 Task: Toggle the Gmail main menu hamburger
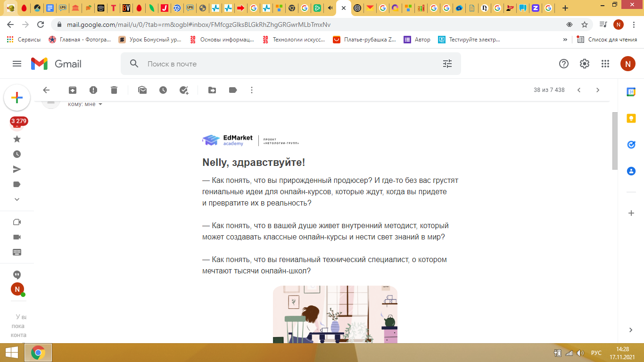pyautogui.click(x=17, y=64)
